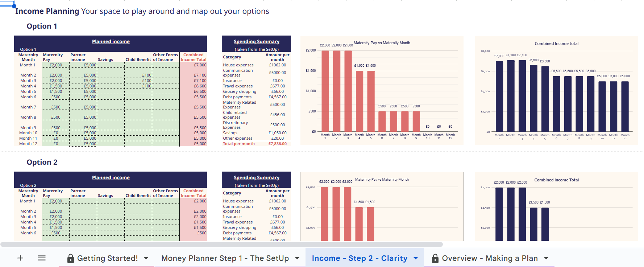Click Option 1 Spending Summary header link
This screenshot has width=644, height=267.
coord(257,42)
